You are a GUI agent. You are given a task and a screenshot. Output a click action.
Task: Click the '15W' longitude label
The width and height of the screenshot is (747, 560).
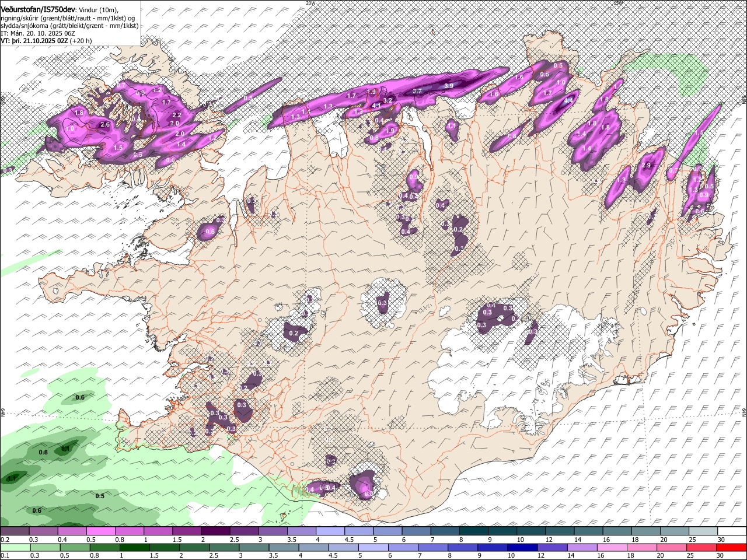pos(619,3)
